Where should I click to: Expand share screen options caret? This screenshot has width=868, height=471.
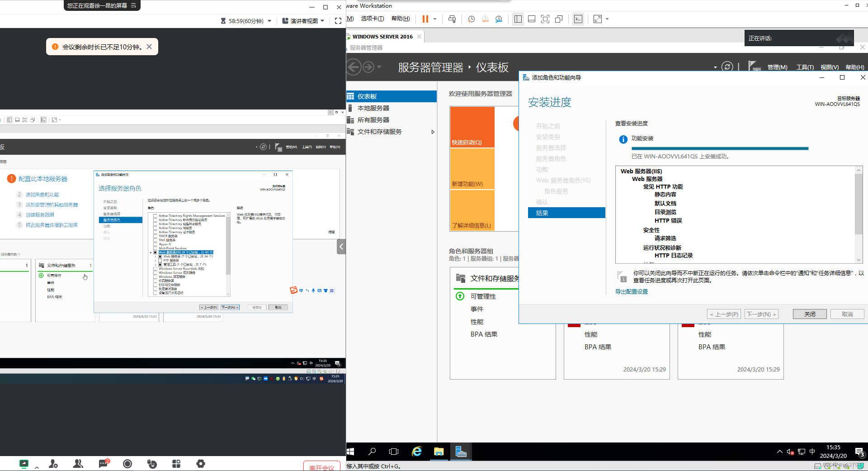point(37,467)
